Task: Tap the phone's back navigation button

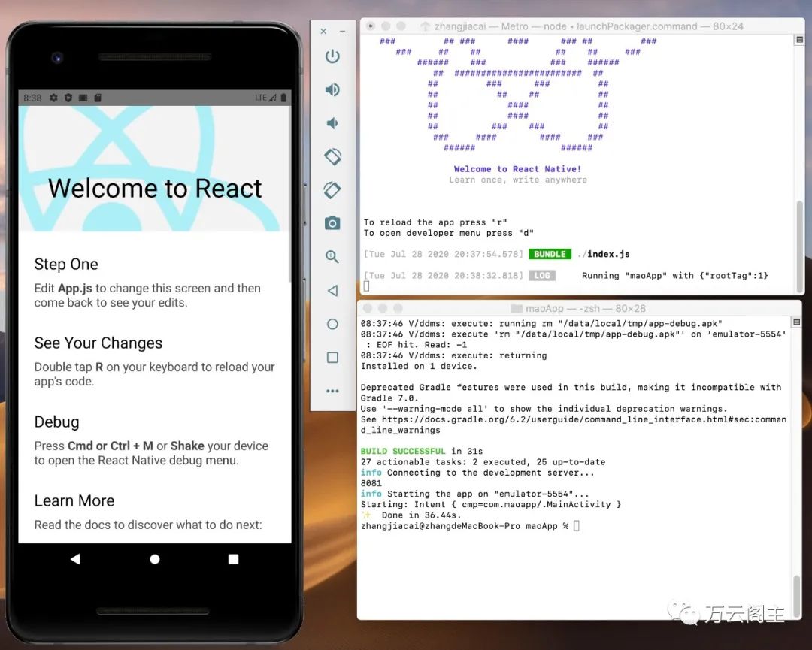Action: [x=76, y=558]
